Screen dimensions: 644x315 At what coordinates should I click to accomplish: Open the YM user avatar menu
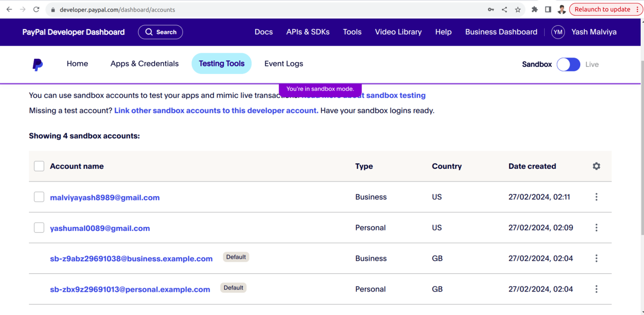tap(558, 32)
